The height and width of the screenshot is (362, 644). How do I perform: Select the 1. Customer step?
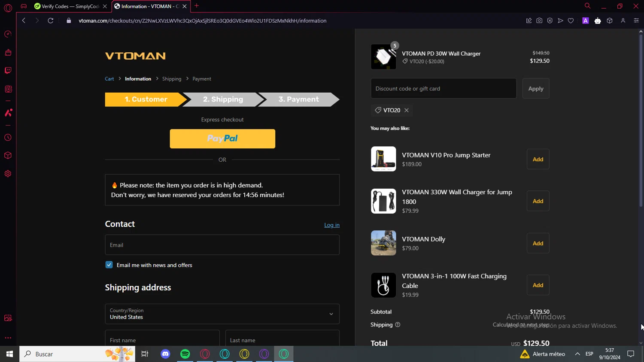click(146, 100)
